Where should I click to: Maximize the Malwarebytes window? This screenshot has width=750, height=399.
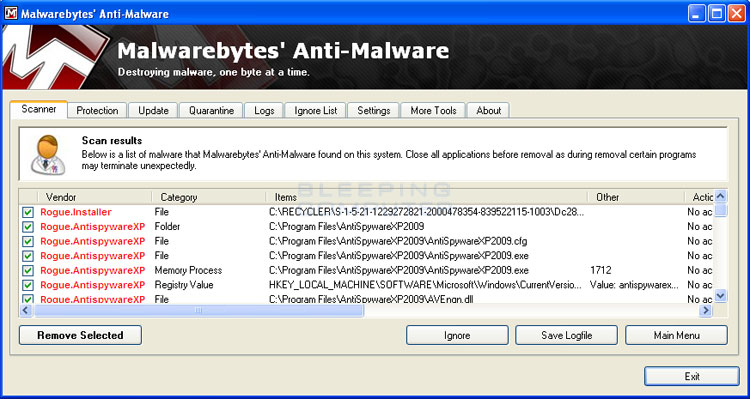pos(717,13)
